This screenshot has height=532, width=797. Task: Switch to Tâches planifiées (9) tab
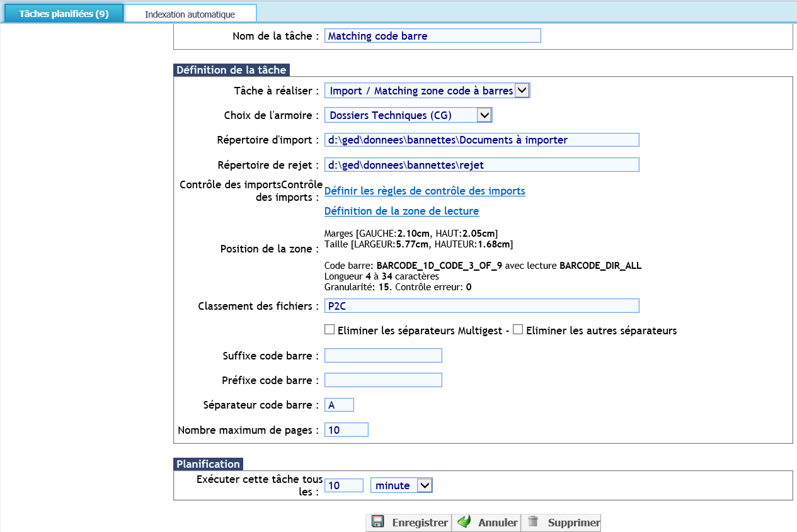64,14
